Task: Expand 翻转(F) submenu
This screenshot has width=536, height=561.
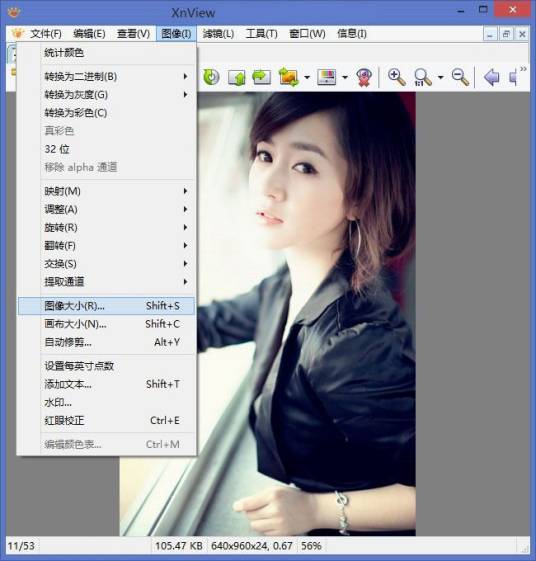Action: [106, 246]
